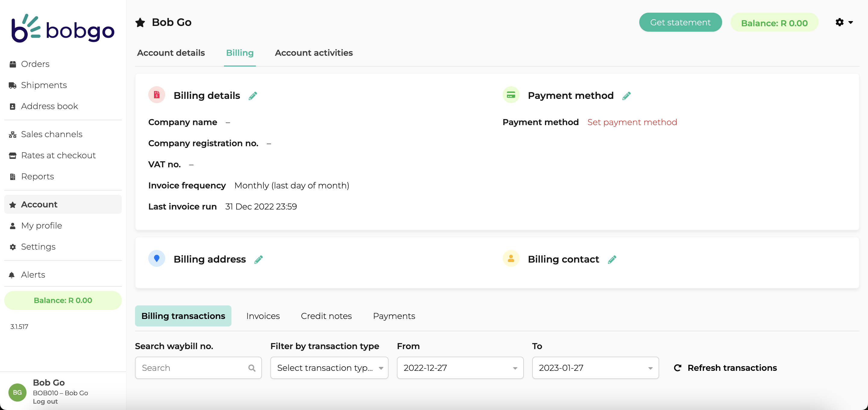Click the BG user avatar
The image size is (868, 410).
pos(17,392)
